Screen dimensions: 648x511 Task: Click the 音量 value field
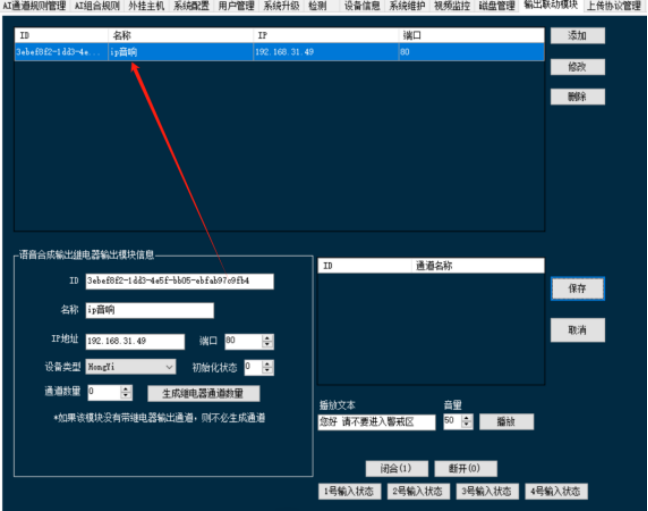pyautogui.click(x=452, y=422)
